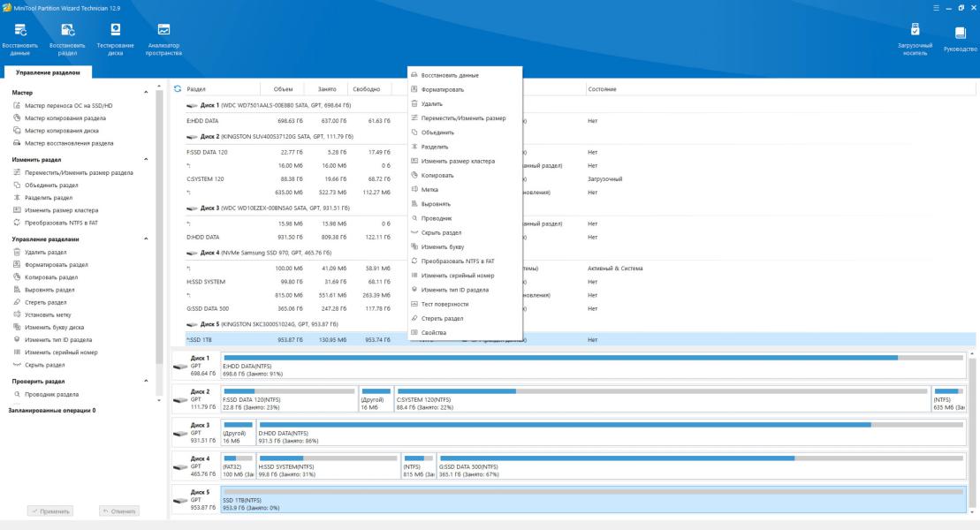Image resolution: width=980 pixels, height=530 pixels.
Task: Select H:SSD SYSTEM(NTFS) block in disk map
Action: coord(328,466)
